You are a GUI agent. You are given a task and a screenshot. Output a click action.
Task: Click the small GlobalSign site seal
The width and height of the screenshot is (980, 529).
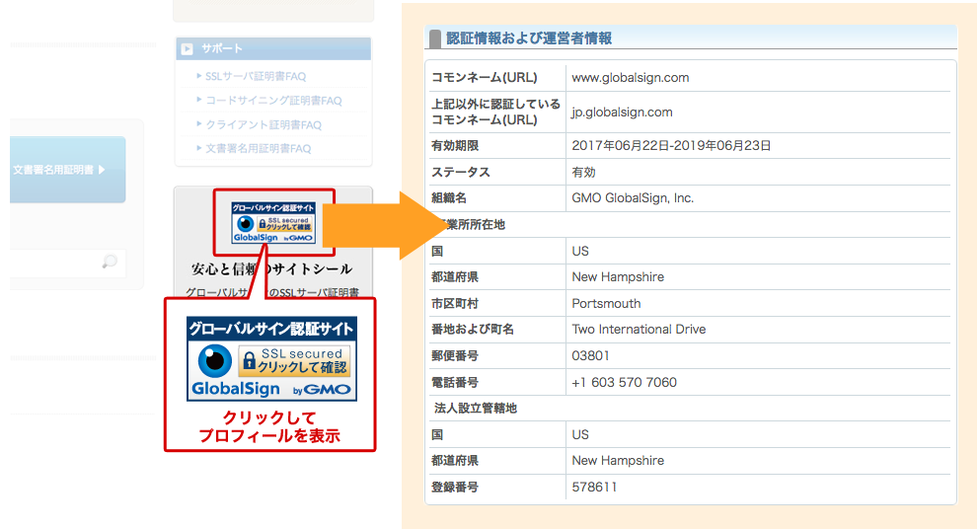(273, 223)
